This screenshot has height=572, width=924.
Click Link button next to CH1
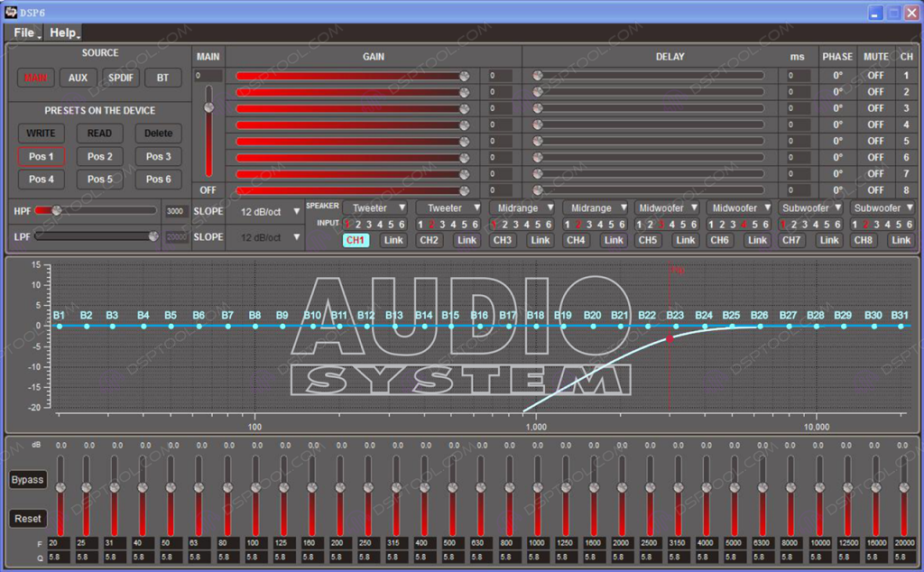tap(393, 240)
